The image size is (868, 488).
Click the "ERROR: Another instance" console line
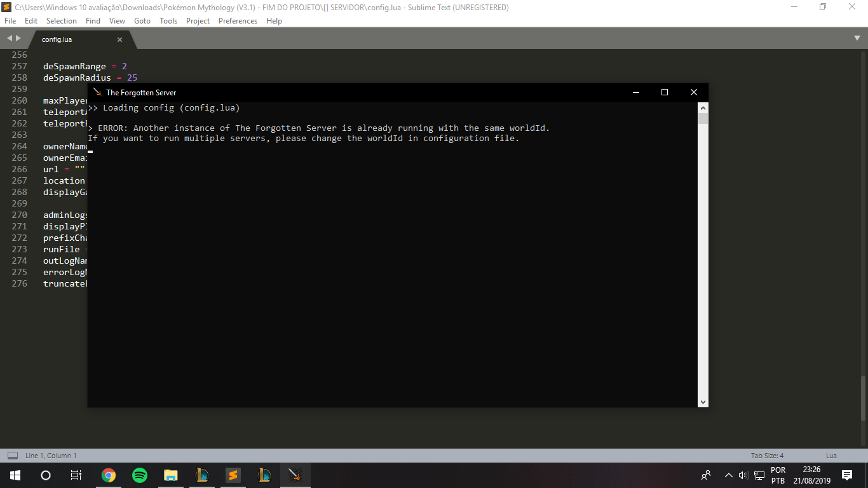click(319, 128)
